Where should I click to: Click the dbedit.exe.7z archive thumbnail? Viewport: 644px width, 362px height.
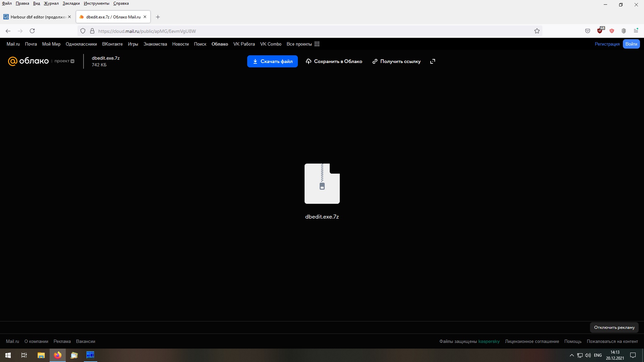[322, 184]
